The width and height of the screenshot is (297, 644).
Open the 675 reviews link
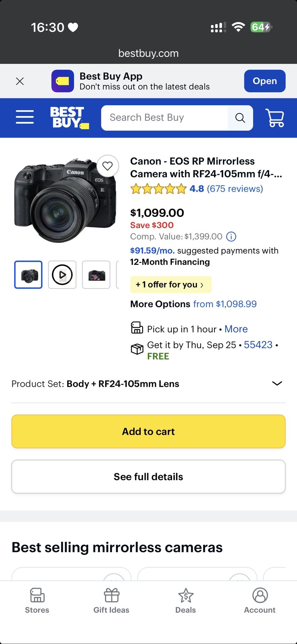click(235, 189)
